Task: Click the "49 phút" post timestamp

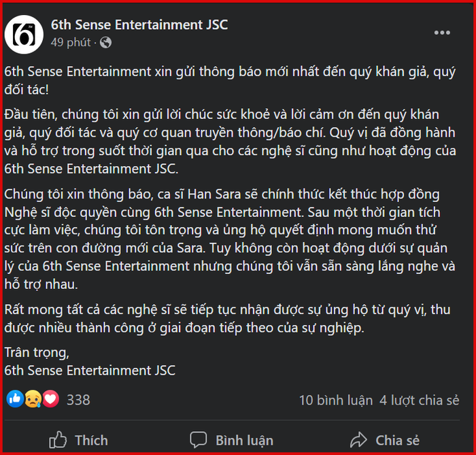Action: coord(71,42)
